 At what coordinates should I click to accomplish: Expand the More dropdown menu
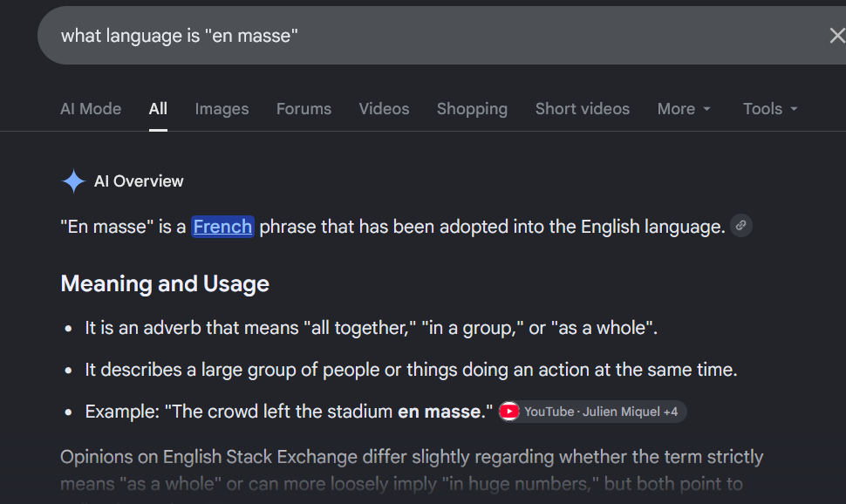pos(684,108)
